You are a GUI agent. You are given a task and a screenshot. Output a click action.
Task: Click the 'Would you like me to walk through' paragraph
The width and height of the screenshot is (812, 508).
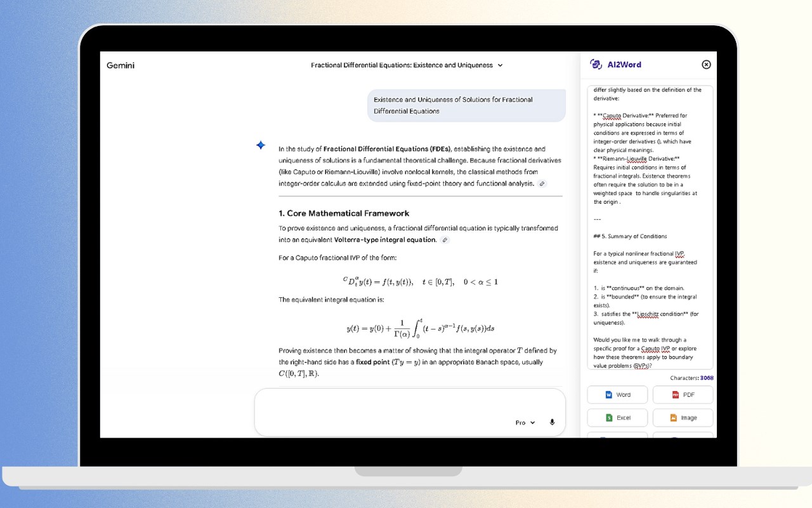(643, 352)
